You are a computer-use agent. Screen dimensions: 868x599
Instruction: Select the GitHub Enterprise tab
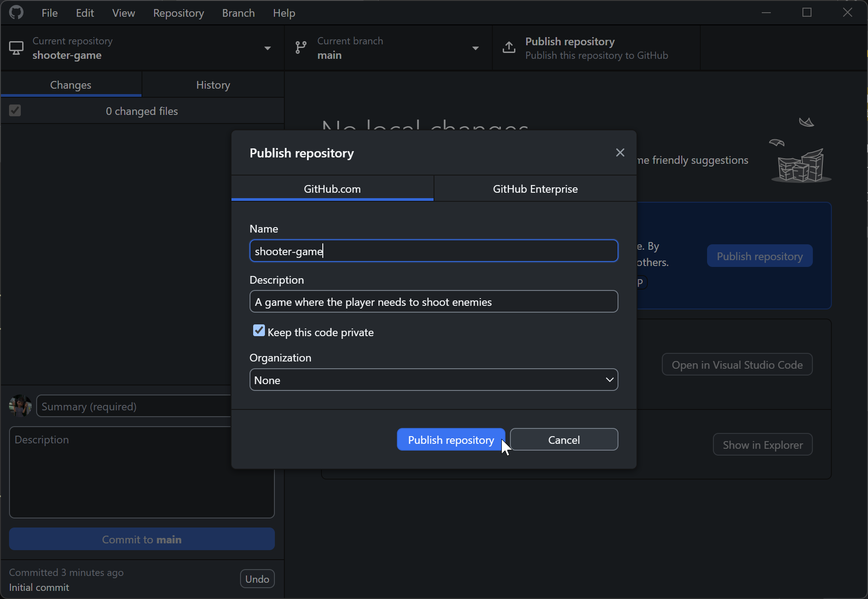point(535,189)
